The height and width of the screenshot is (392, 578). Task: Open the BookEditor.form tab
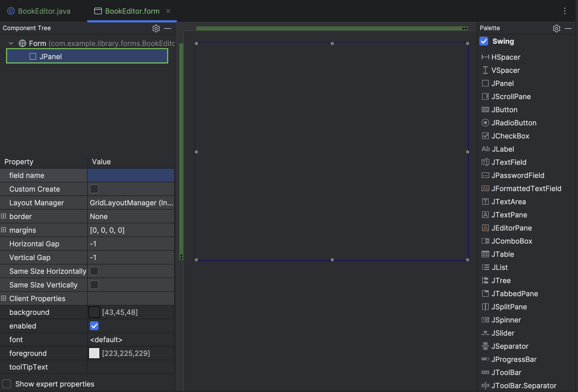[132, 11]
